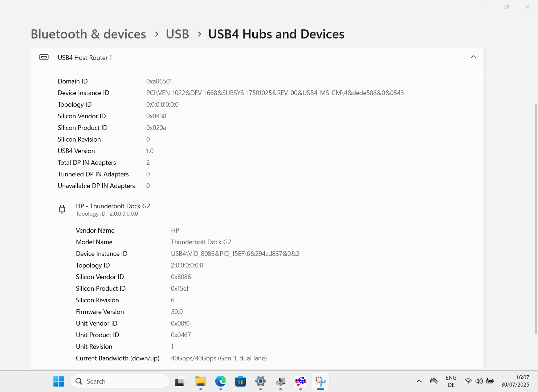Screen dimensions: 538x392
Task: Minimize the Settings window
Action: tap(486, 7)
